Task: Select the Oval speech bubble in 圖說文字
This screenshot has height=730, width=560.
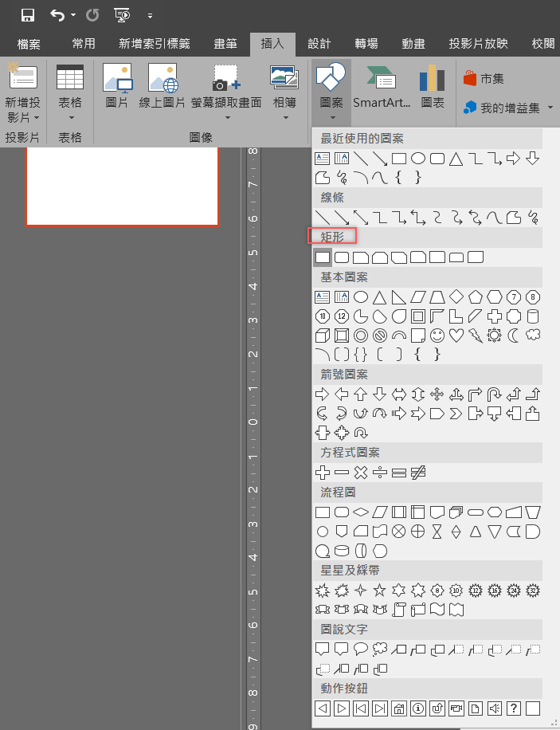Action: coord(361,649)
